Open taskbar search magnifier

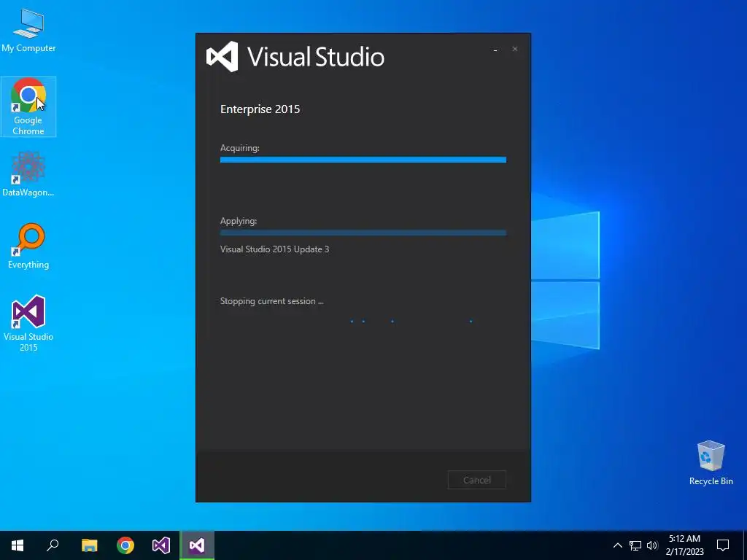tap(53, 545)
